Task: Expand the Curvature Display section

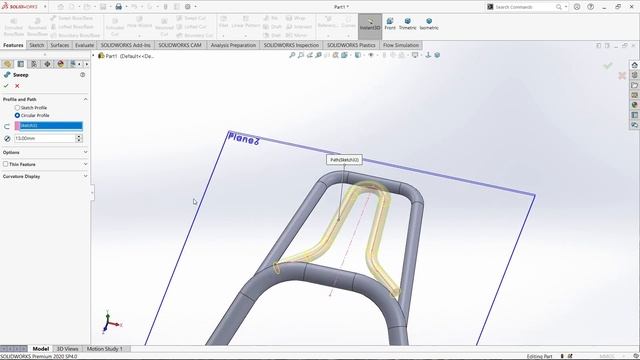Action: point(85,176)
